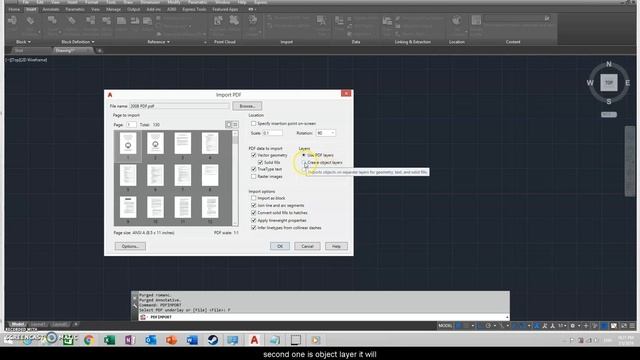This screenshot has height=360, width=640.
Task: Open the Options... dialog button
Action: [130, 246]
